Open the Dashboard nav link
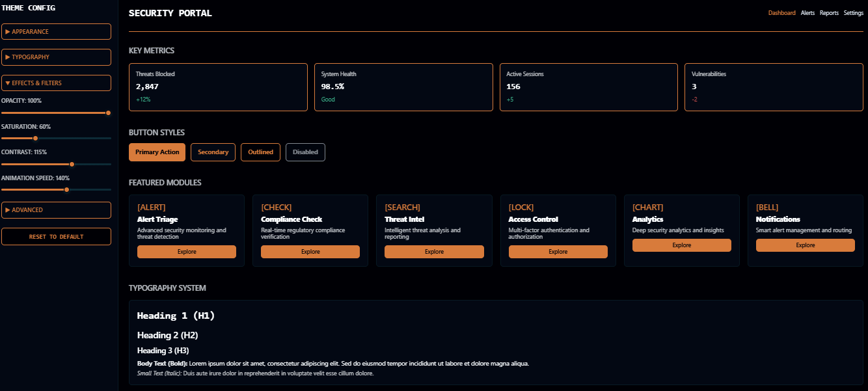Image resolution: width=868 pixels, height=391 pixels. (x=781, y=13)
